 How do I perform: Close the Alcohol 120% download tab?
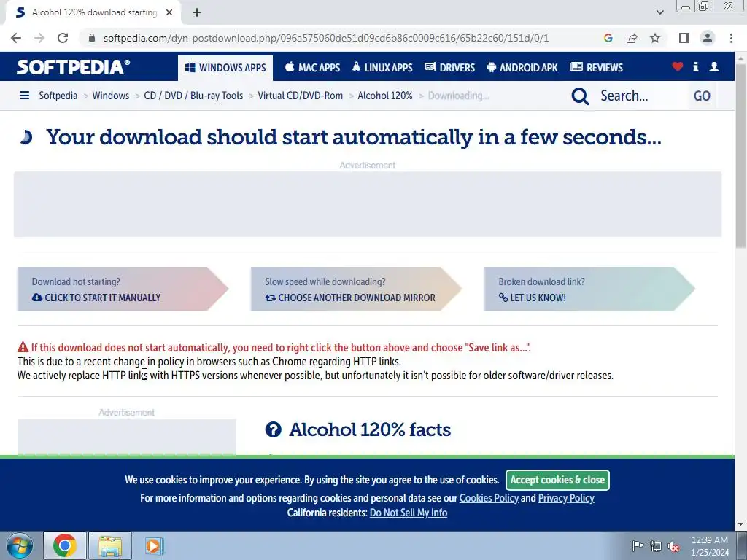click(169, 12)
